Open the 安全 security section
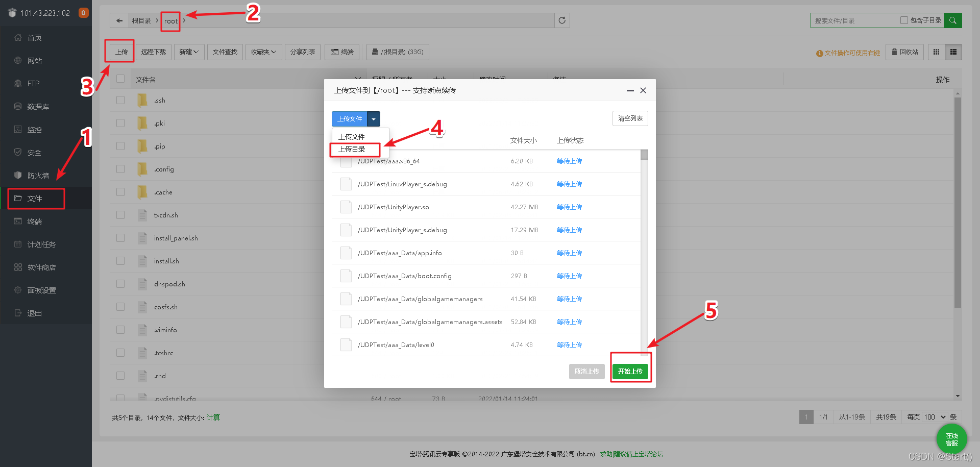The width and height of the screenshot is (980, 467). point(35,153)
